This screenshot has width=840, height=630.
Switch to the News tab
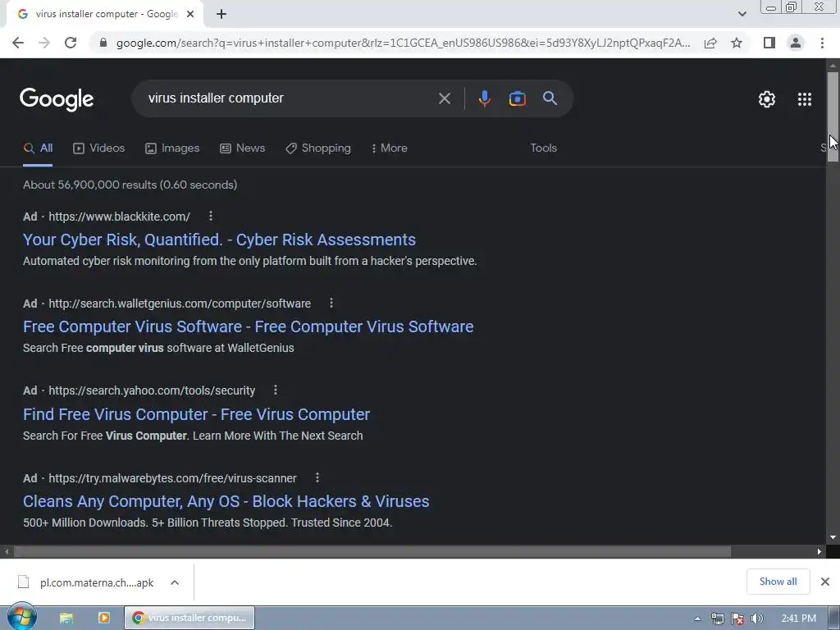pyautogui.click(x=242, y=148)
